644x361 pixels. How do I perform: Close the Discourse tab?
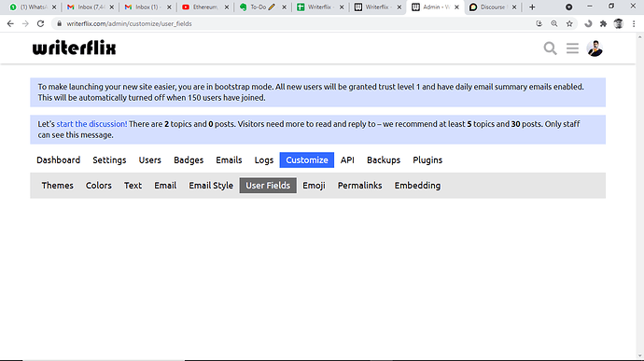514,7
